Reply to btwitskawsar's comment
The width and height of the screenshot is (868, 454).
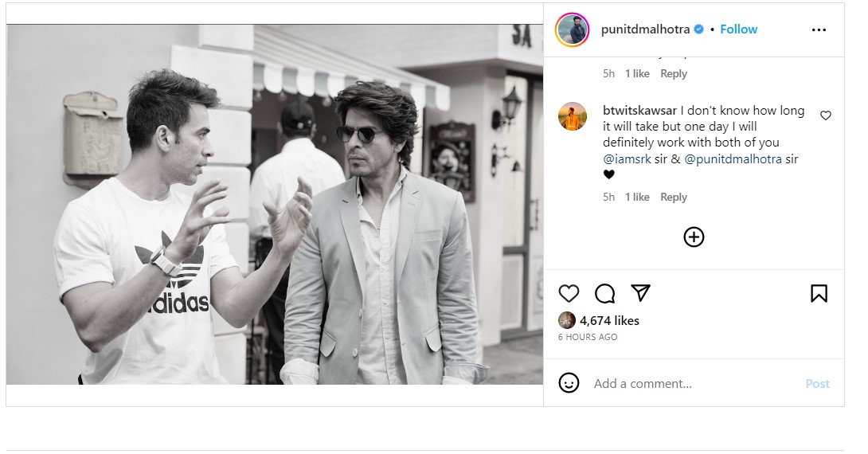(x=674, y=197)
